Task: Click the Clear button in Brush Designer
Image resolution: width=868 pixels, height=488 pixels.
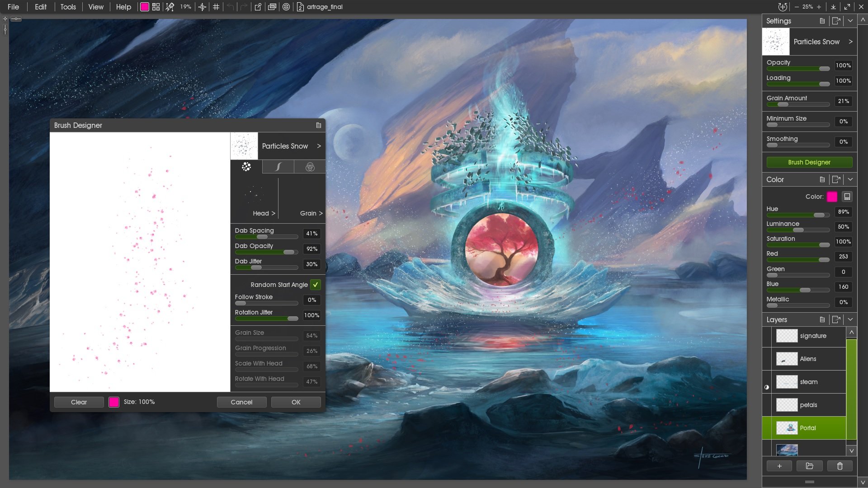Action: point(79,402)
